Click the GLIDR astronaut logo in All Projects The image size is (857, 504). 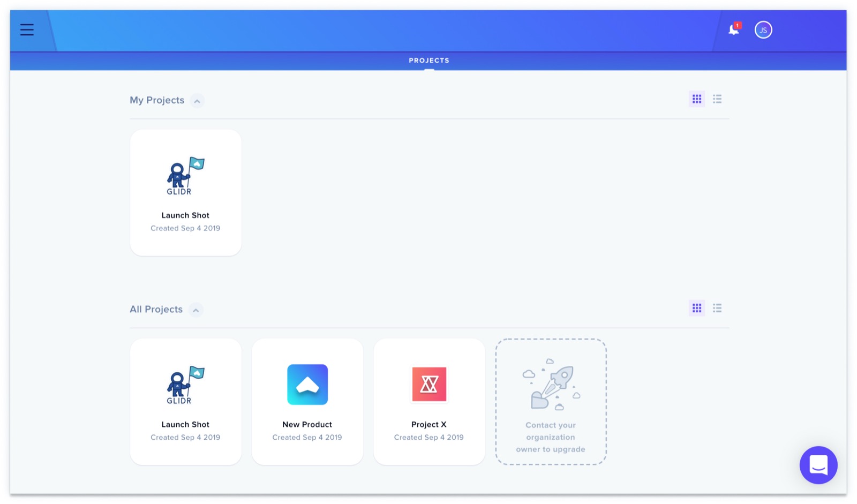point(185,385)
